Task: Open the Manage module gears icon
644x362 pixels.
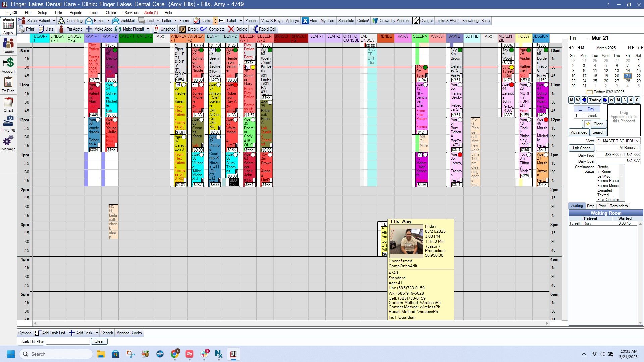Action: pos(8,143)
